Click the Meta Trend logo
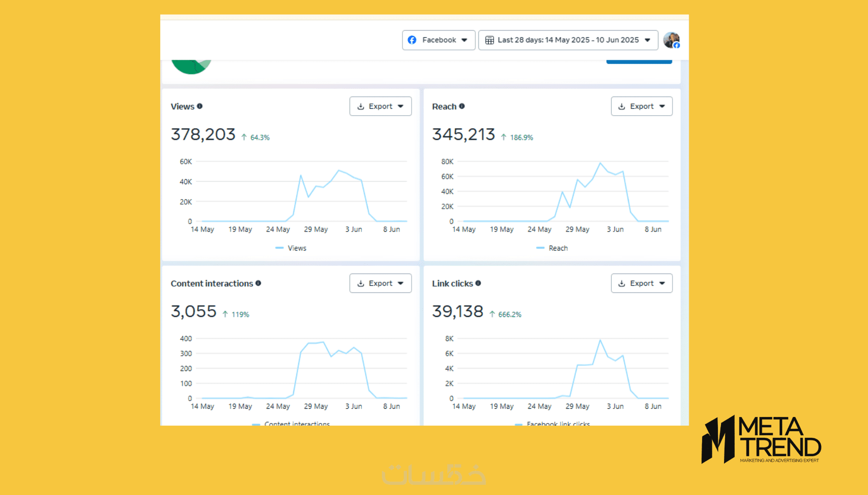The height and width of the screenshot is (495, 868). [x=761, y=439]
